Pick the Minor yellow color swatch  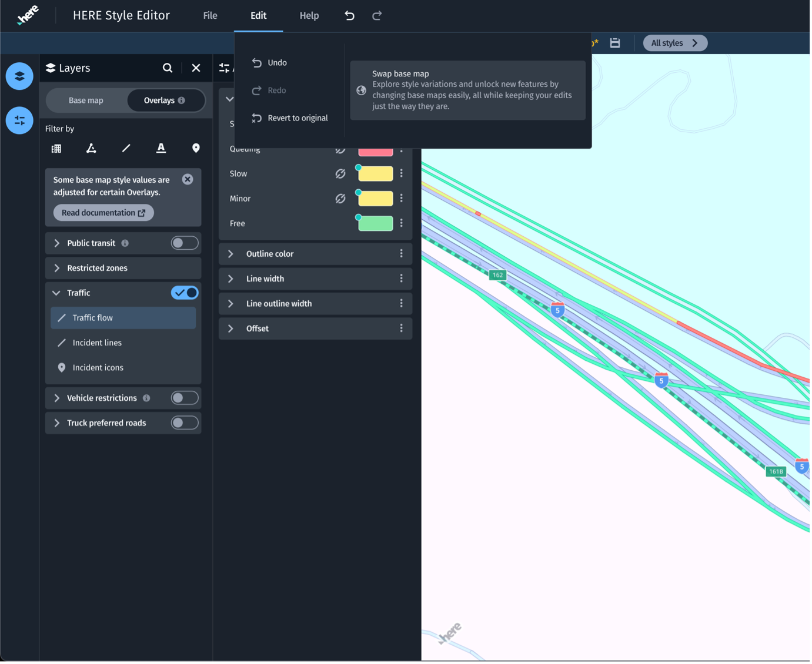[376, 199]
